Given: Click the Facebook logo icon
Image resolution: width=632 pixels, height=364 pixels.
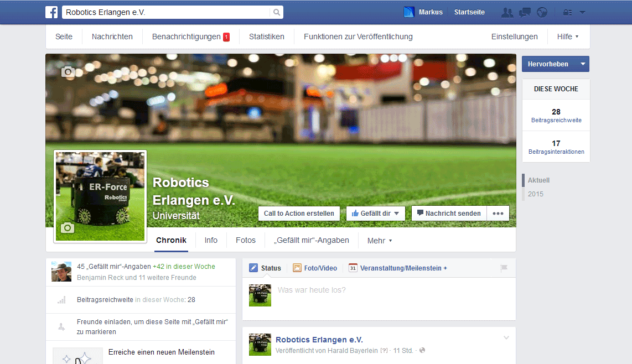Looking at the screenshot, I should pyautogui.click(x=51, y=12).
